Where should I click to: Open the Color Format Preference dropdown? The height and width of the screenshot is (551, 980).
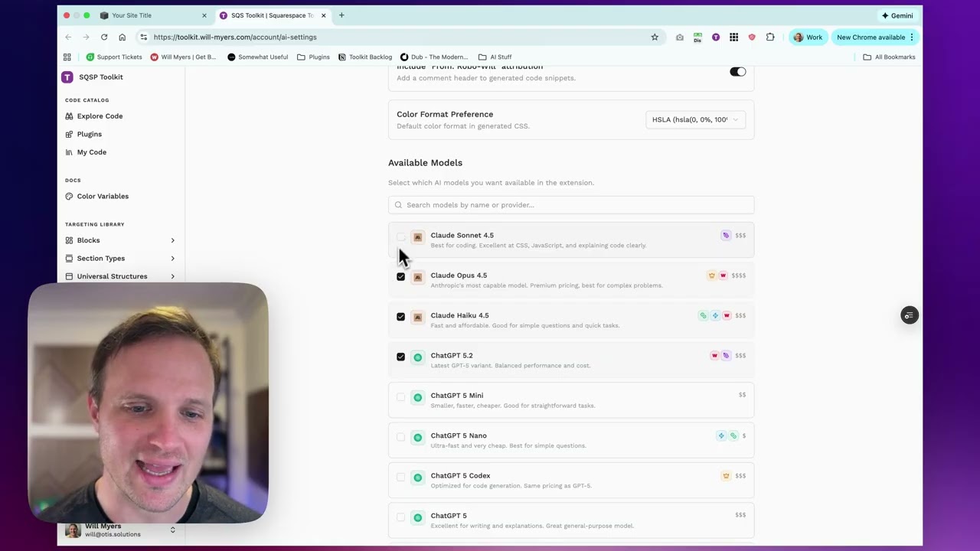click(x=695, y=119)
